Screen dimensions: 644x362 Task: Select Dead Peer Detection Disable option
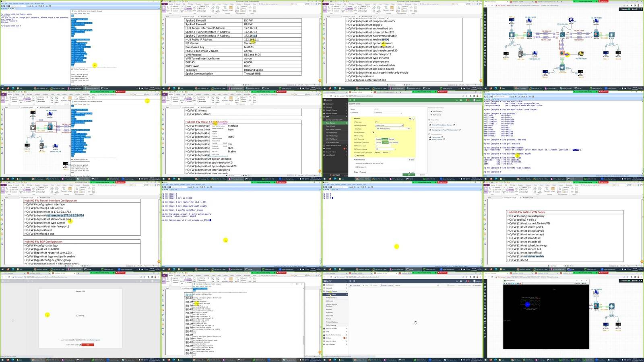[378, 142]
